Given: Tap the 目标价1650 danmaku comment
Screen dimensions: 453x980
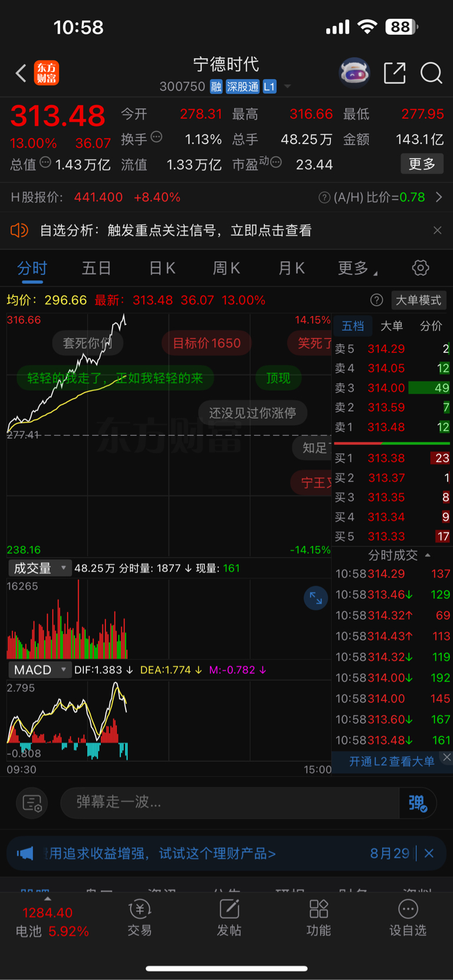Looking at the screenshot, I should click(x=206, y=343).
